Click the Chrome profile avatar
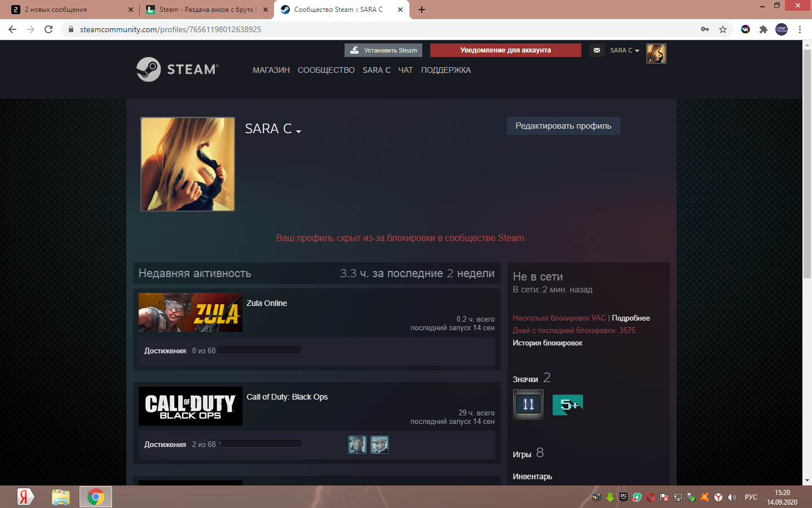812x508 pixels. click(782, 29)
